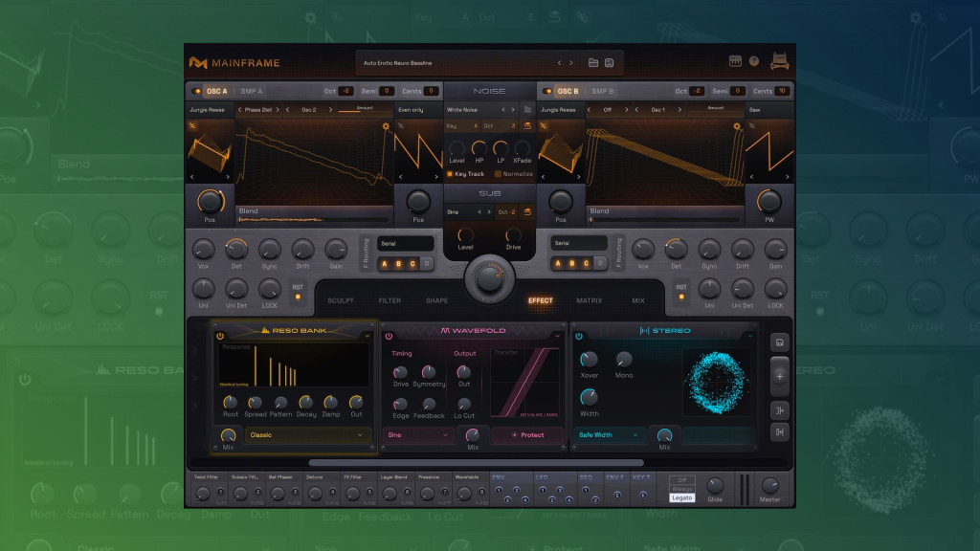Click the OSC A Blend slider
This screenshot has height=551, width=980.
pos(313,219)
